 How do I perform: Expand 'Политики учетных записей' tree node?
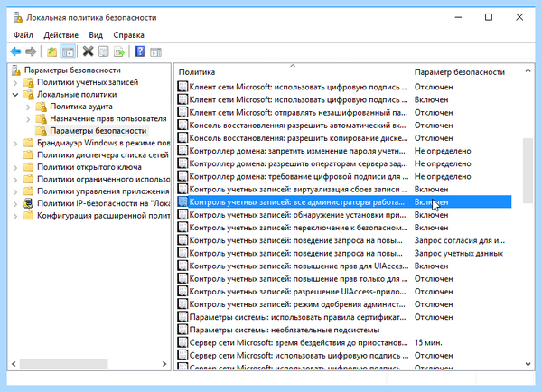(15, 82)
